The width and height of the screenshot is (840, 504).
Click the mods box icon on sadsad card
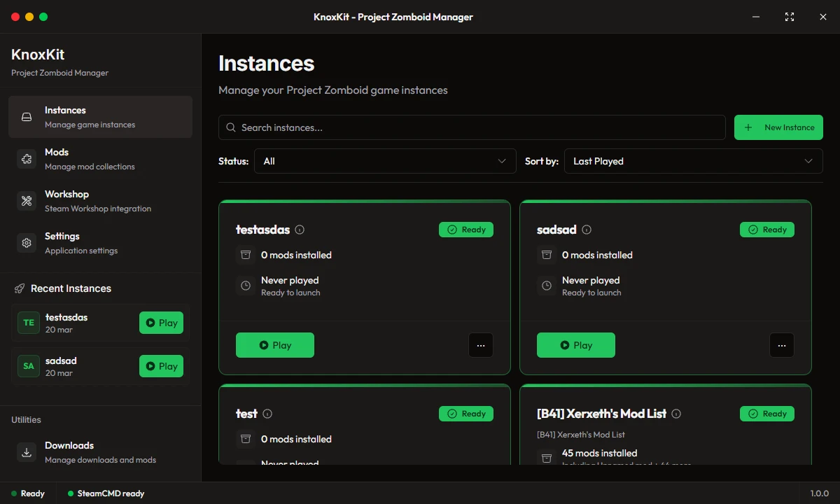(x=547, y=255)
